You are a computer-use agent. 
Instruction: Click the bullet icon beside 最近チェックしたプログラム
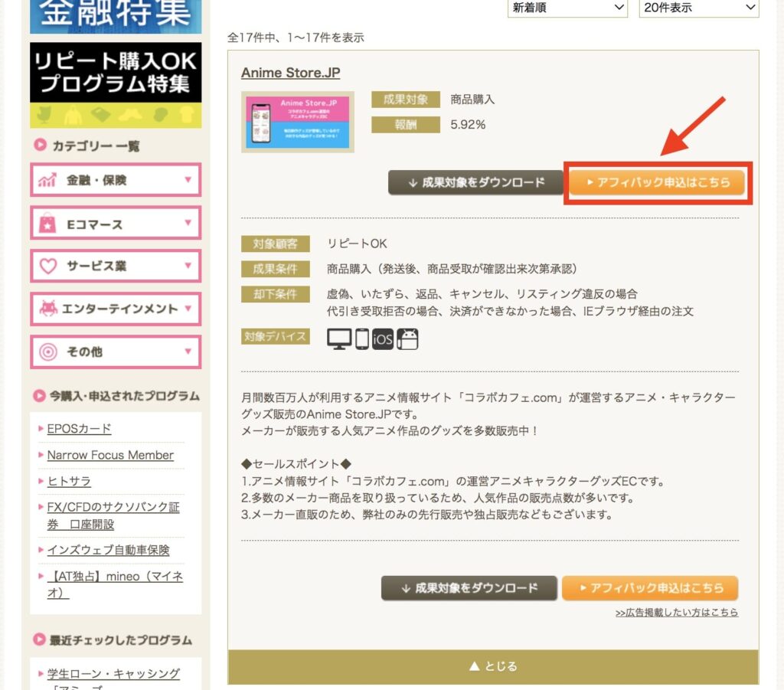point(39,639)
